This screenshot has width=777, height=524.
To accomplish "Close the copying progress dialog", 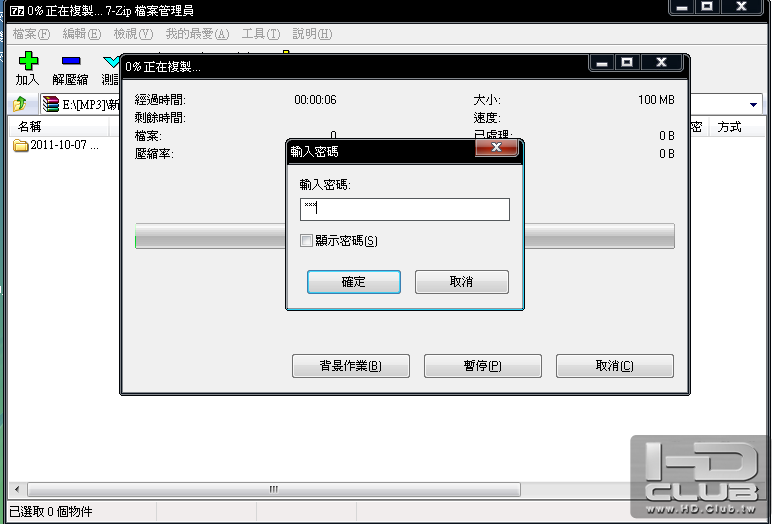I will (662, 63).
